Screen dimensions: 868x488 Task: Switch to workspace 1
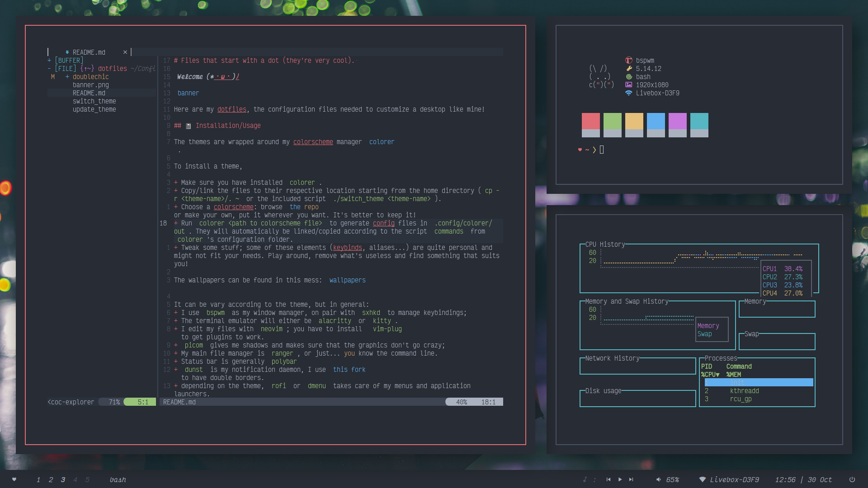click(x=38, y=480)
